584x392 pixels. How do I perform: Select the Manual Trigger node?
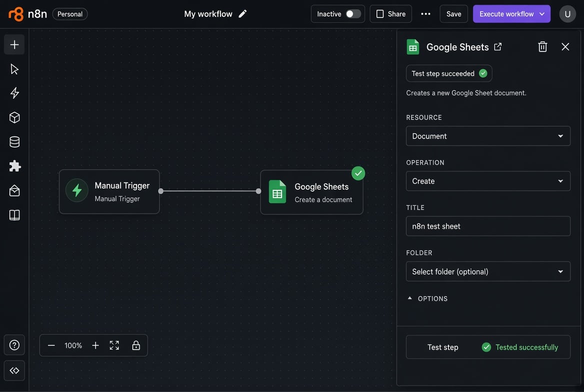coord(109,191)
